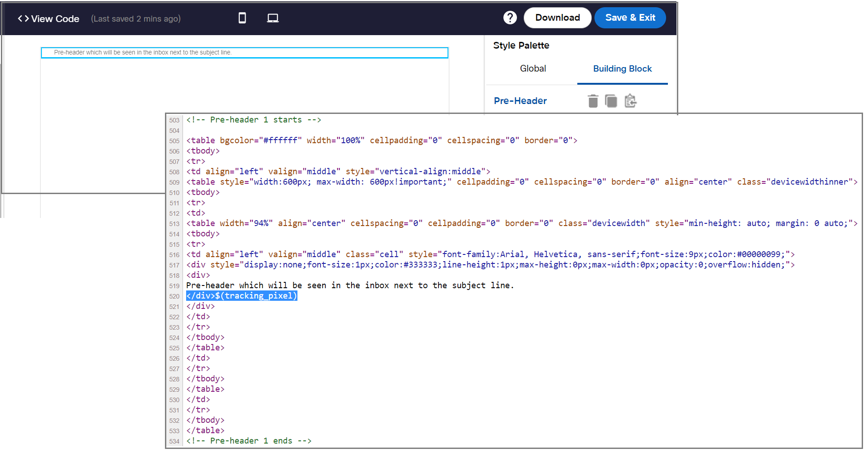
Task: Duplicate the Pre-Header block
Action: coord(611,101)
